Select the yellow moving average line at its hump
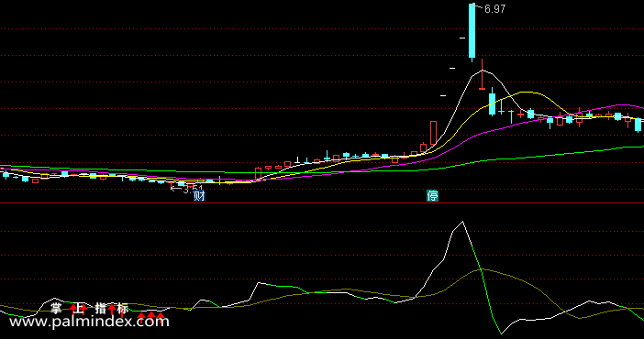This screenshot has width=644, height=339. pyautogui.click(x=527, y=93)
